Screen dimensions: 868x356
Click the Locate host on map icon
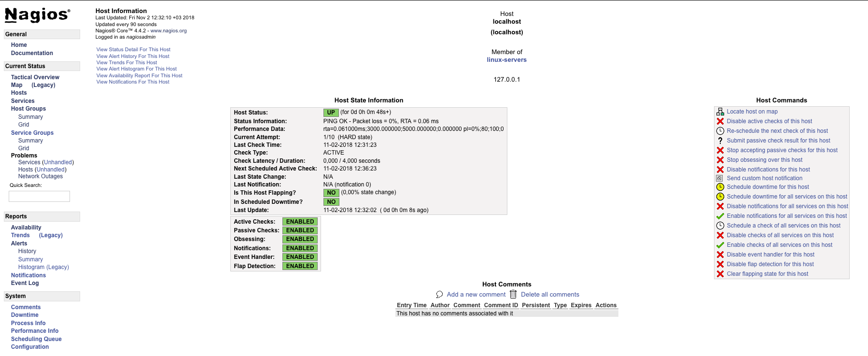pos(720,112)
